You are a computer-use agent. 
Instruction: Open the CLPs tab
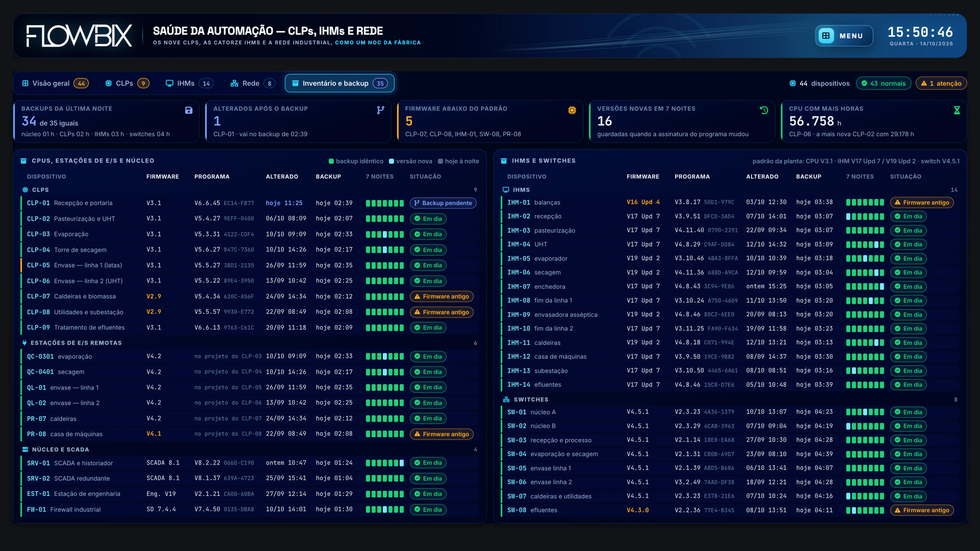(x=127, y=83)
